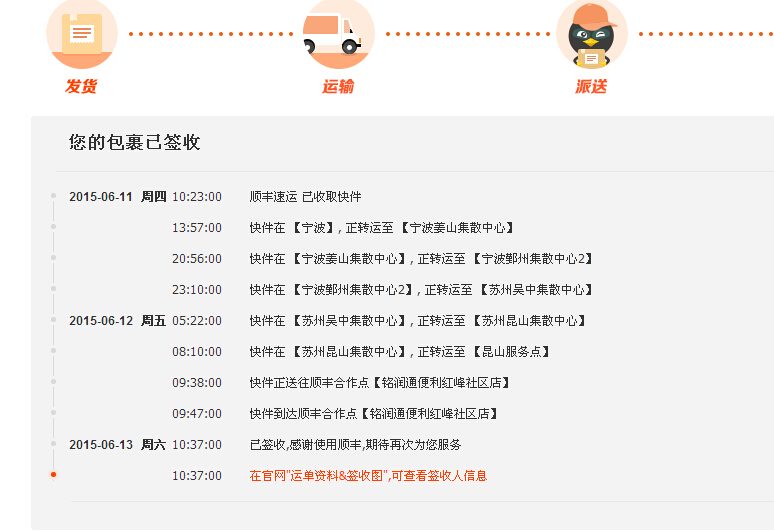This screenshot has height=531, width=774.
Task: Click the entry heading to 苏州吴中集散中心
Action: click(421, 290)
